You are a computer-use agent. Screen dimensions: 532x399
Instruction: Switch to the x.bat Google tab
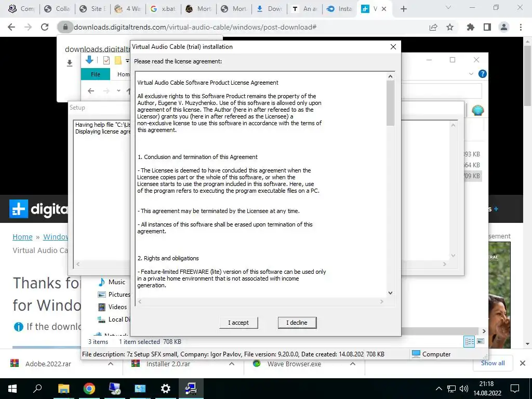pos(163,9)
